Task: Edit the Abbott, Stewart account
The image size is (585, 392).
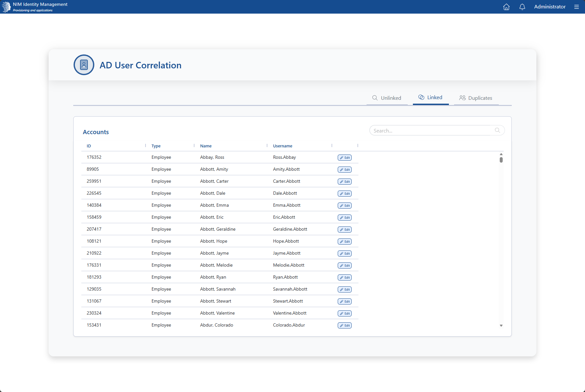Action: click(345, 301)
